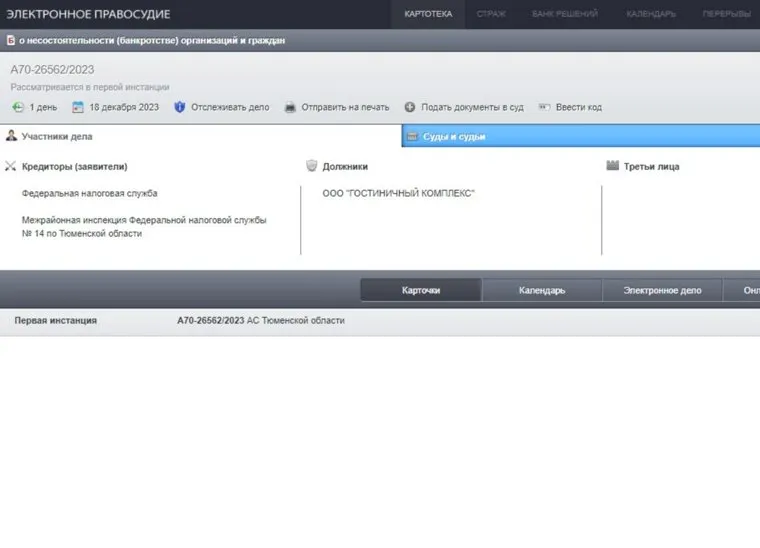Click the person icon beside Участники дела
760x548 pixels.
pyautogui.click(x=11, y=136)
